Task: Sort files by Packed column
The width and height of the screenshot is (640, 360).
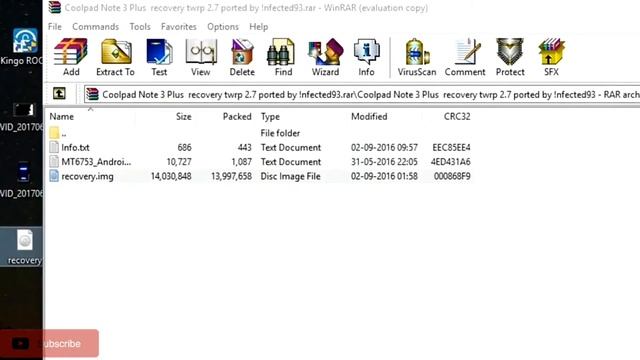Action: 237,116
